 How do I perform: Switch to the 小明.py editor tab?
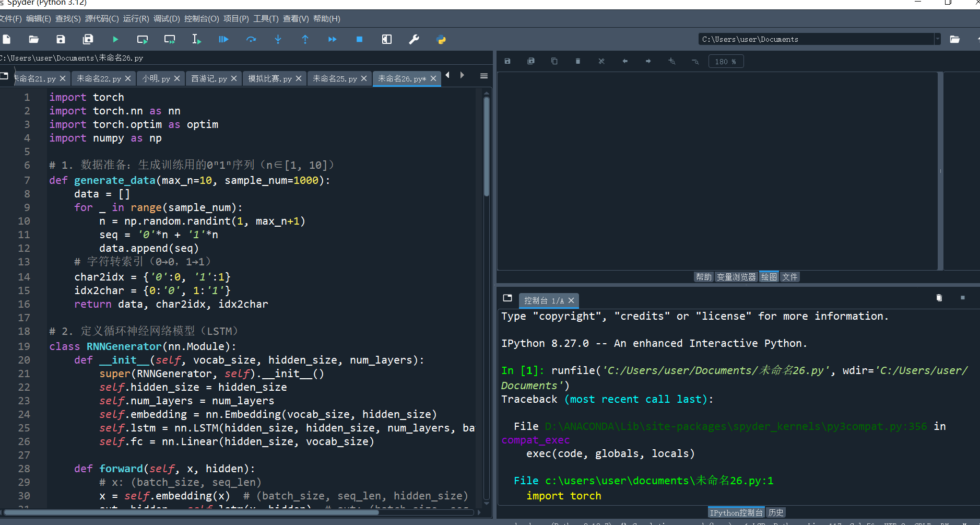[156, 78]
